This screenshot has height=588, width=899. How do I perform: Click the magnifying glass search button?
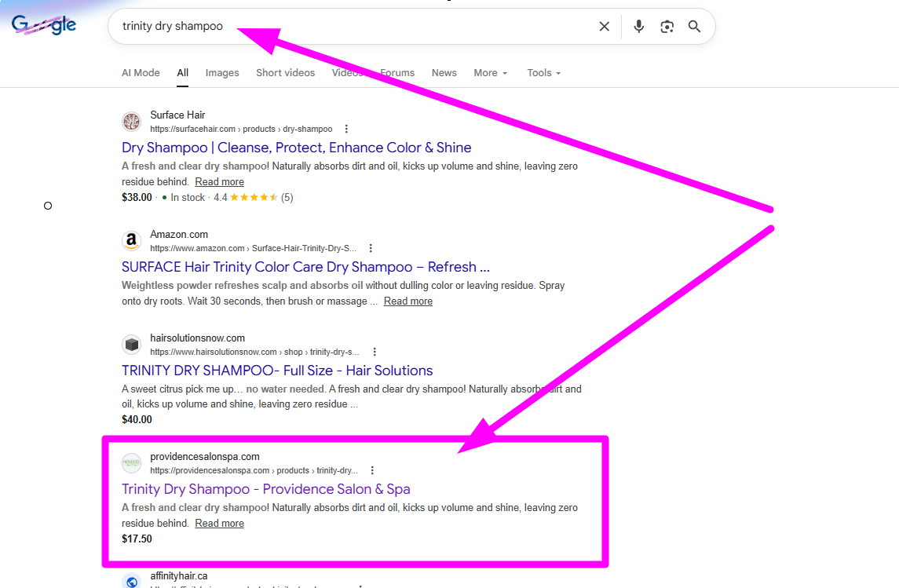(694, 27)
